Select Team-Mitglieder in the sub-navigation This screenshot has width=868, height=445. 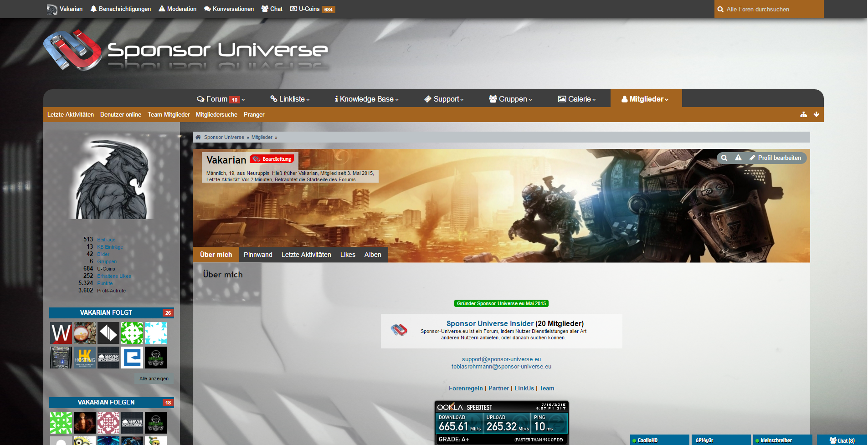point(168,115)
